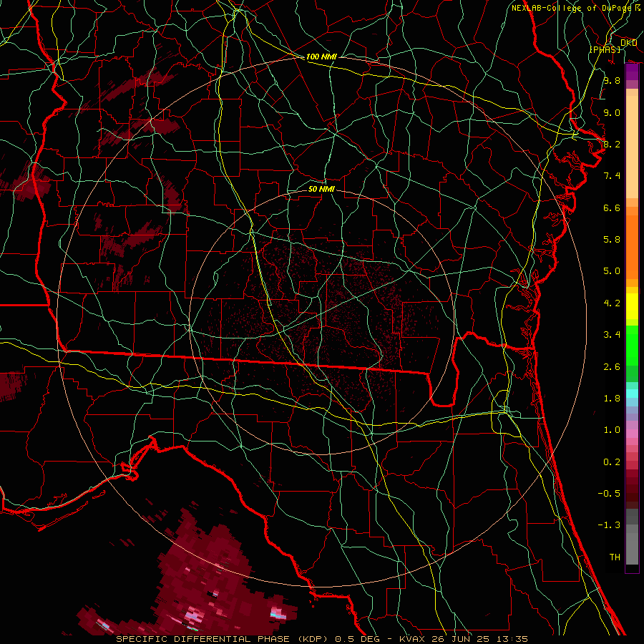
Task: Click the DKD product code label
Action: click(628, 43)
